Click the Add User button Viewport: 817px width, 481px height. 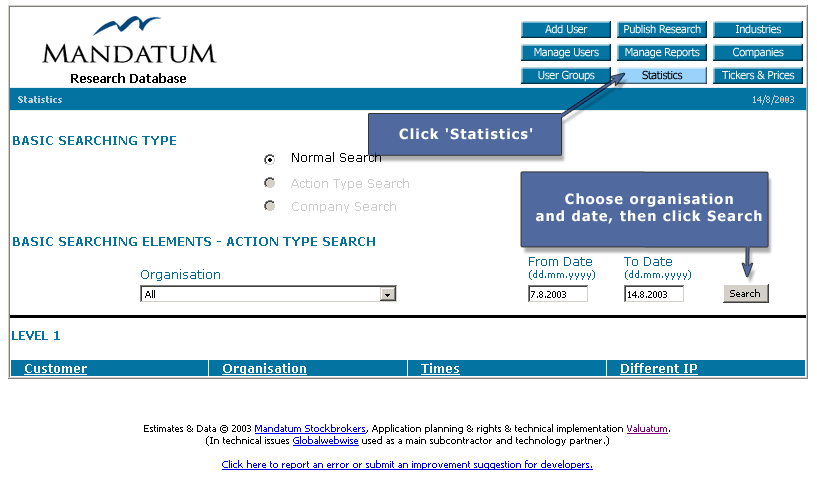point(566,30)
